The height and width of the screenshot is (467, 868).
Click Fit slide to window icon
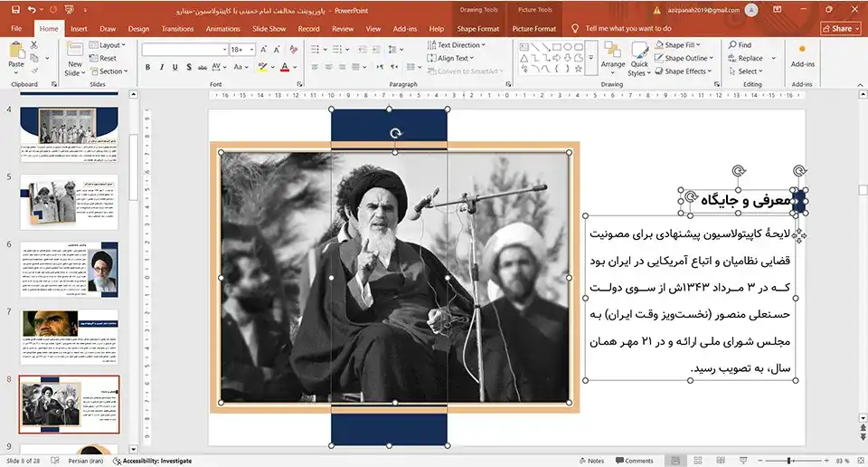860,461
